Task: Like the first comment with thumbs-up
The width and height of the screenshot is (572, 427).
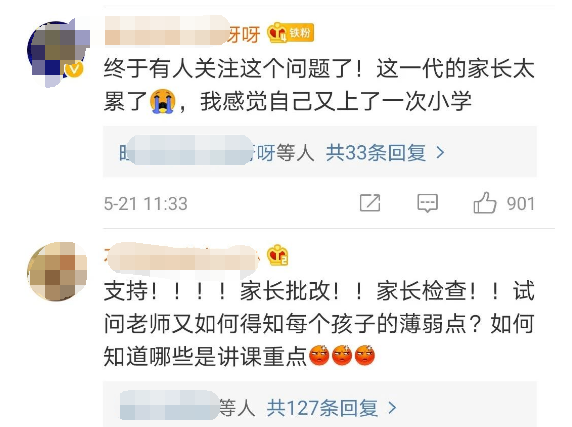Action: point(485,202)
